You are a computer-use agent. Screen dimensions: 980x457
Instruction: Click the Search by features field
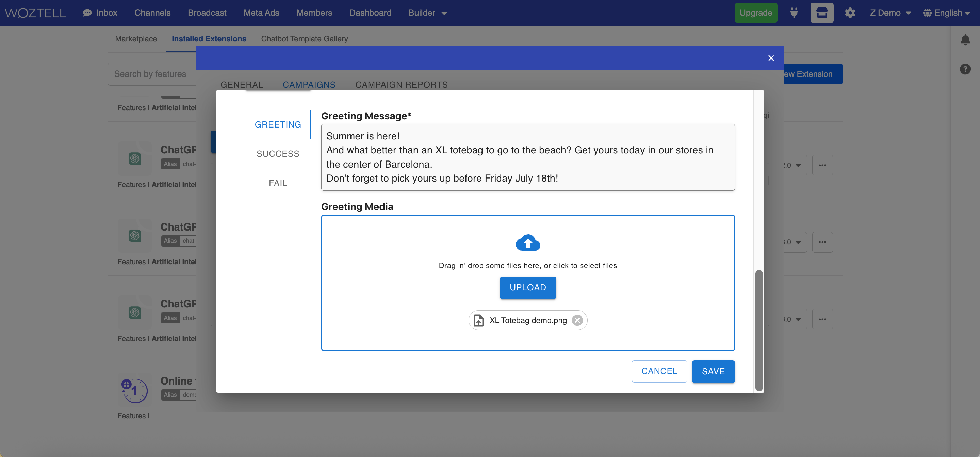[x=152, y=74]
